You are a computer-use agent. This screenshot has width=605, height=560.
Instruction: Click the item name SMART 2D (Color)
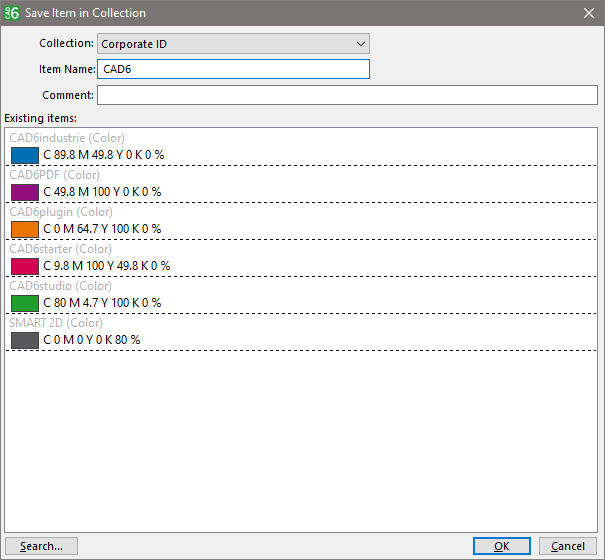click(56, 323)
